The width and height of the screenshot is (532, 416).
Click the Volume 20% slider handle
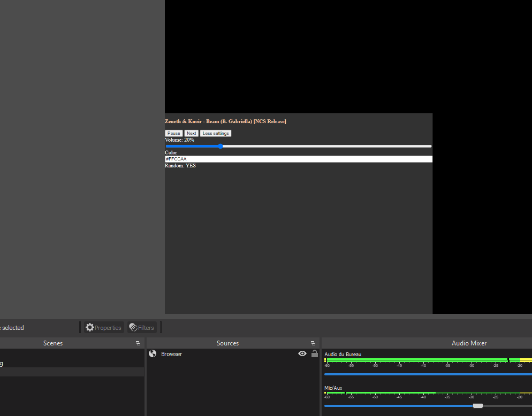tap(221, 146)
